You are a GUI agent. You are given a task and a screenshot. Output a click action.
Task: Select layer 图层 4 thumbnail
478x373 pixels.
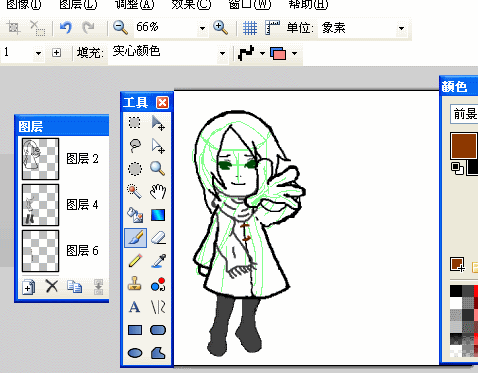pyautogui.click(x=40, y=205)
